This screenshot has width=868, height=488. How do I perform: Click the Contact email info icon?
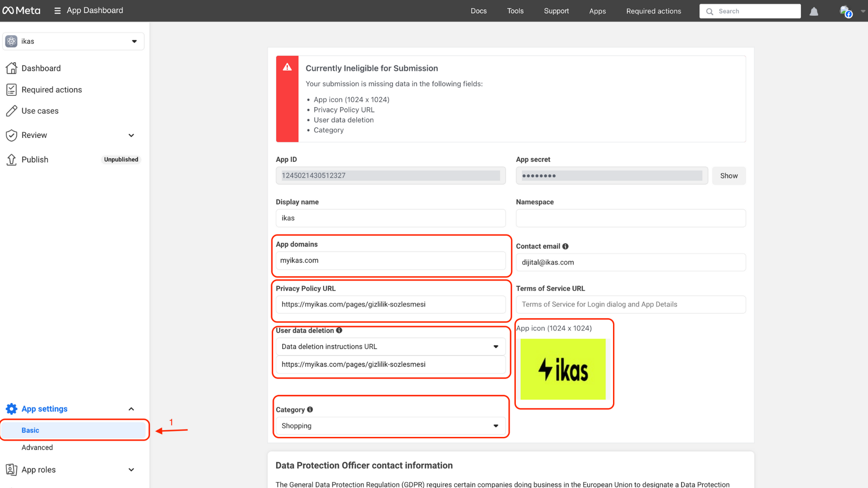(x=566, y=246)
